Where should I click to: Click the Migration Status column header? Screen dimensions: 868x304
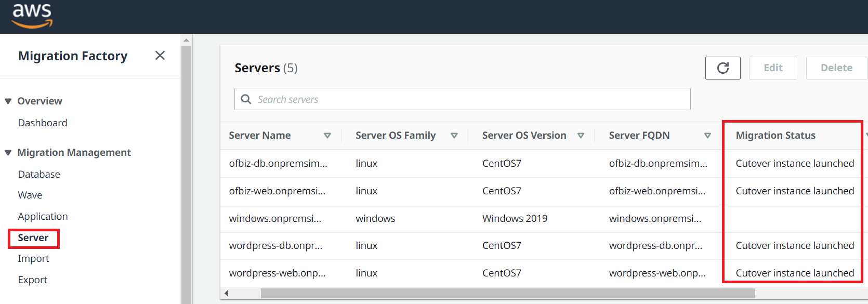tap(775, 135)
